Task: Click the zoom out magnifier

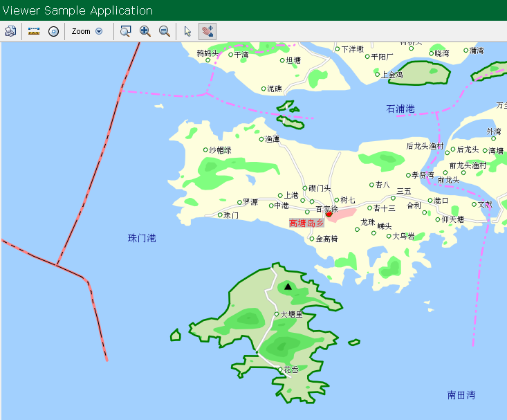Action: point(165,31)
